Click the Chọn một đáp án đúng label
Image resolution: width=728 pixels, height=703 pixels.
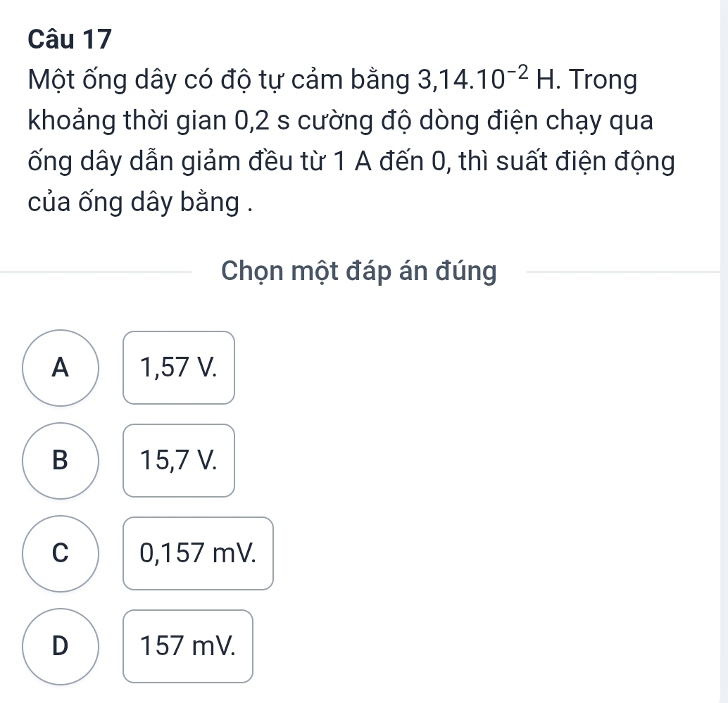tap(359, 271)
